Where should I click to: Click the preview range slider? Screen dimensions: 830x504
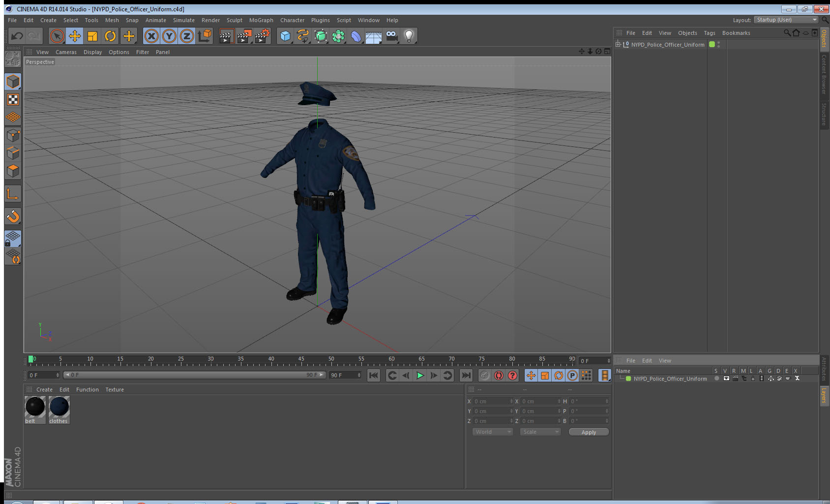[194, 375]
